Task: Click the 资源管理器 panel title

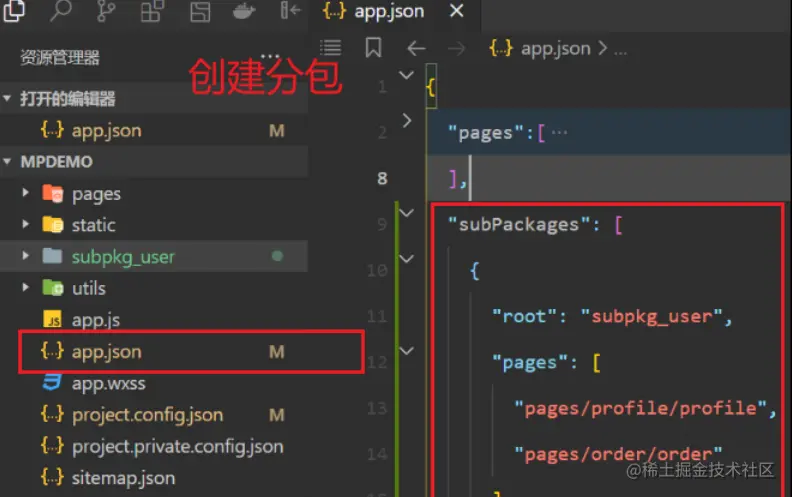Action: click(x=60, y=58)
